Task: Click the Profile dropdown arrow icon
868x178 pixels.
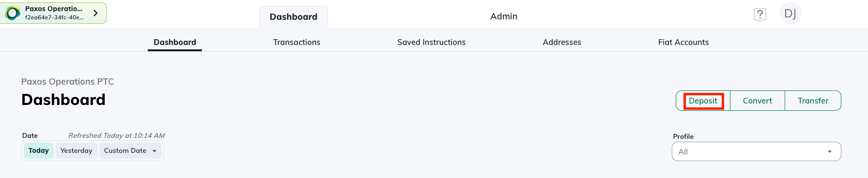Action: [x=830, y=151]
